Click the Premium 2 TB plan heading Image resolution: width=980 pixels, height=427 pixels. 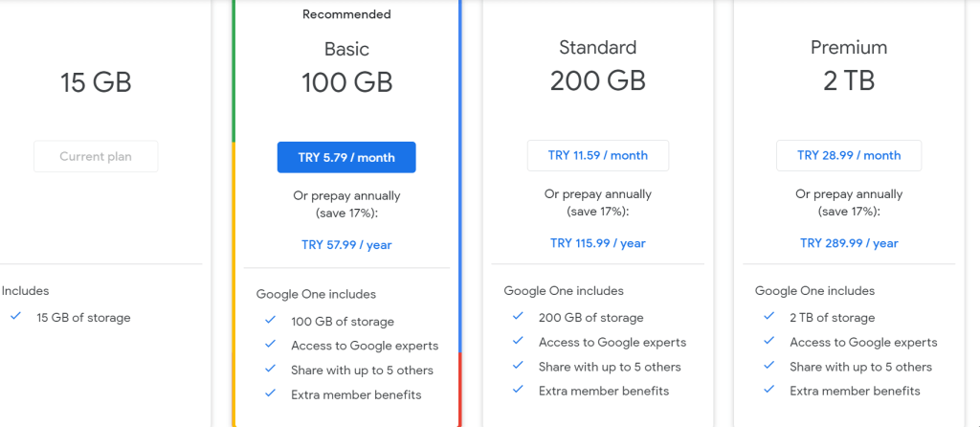849,65
